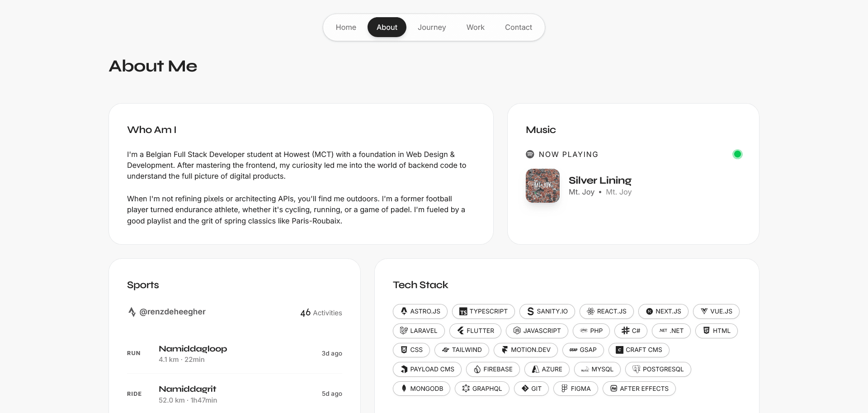868x413 pixels.
Task: Click the green live status dot
Action: point(737,154)
